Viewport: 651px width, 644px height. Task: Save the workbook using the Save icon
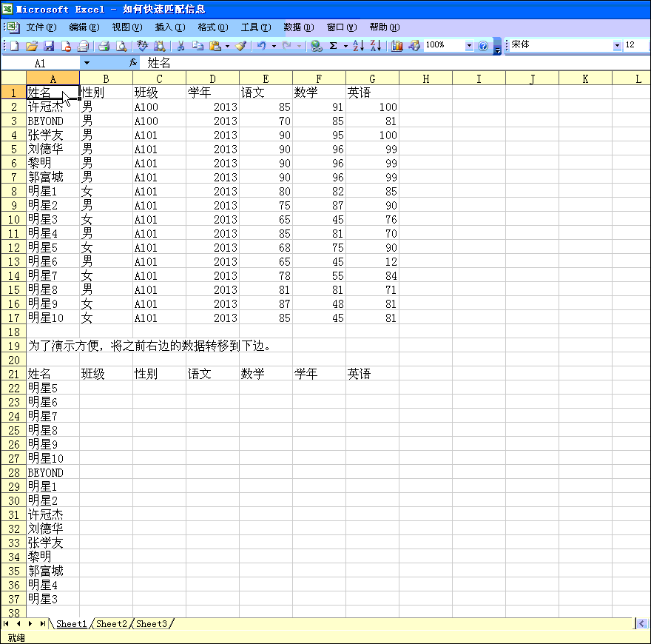tap(49, 46)
